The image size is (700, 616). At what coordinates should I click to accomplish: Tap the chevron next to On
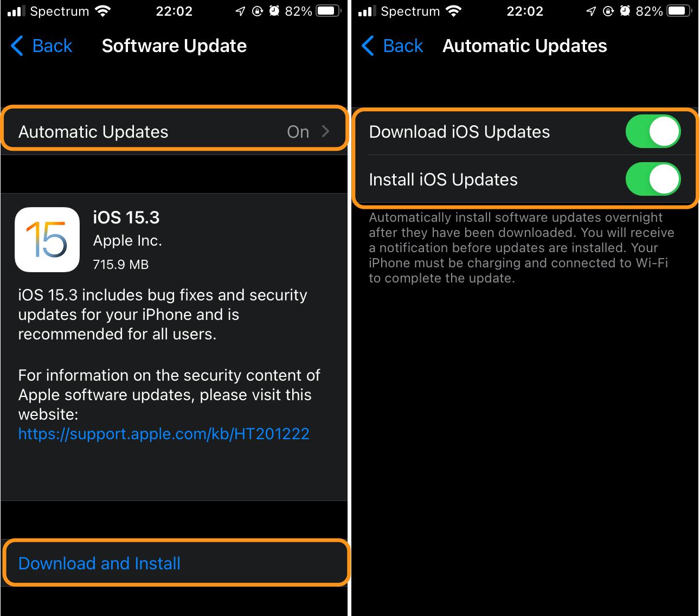pyautogui.click(x=325, y=131)
